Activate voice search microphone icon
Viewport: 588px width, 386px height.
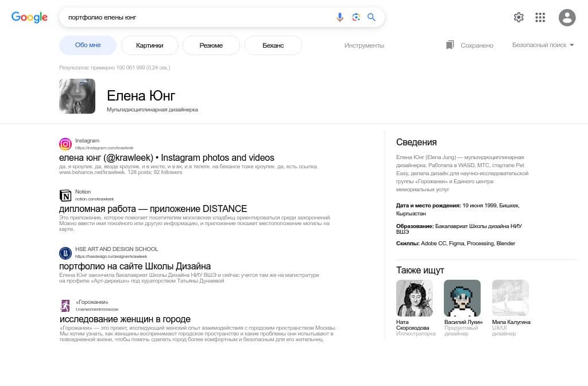(x=340, y=17)
